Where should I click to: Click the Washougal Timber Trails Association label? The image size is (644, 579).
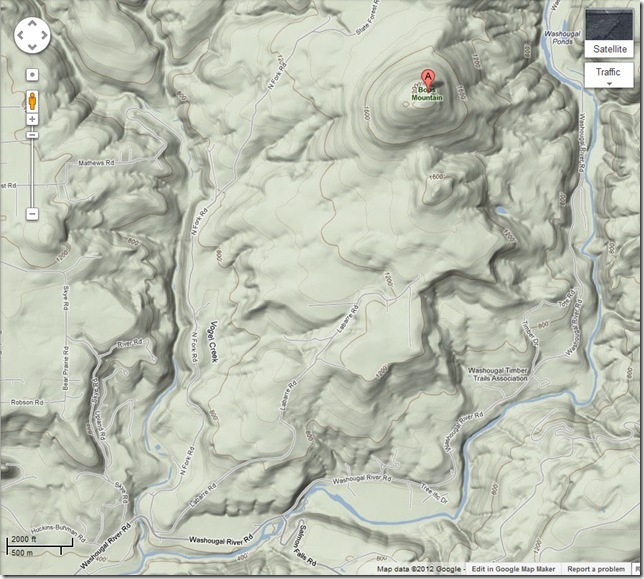(x=497, y=374)
